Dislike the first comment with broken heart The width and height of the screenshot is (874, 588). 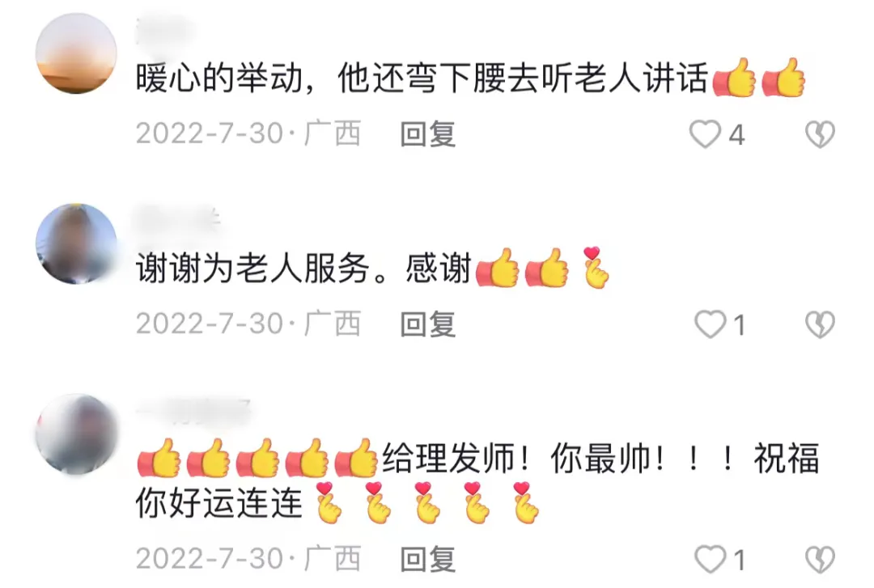tap(820, 134)
